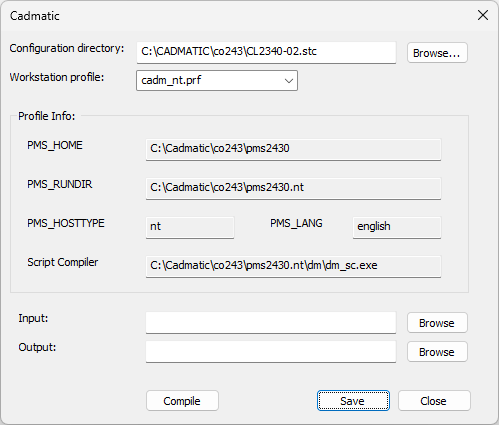This screenshot has width=499, height=425.
Task: Click the Script Compiler path field
Action: (x=293, y=266)
